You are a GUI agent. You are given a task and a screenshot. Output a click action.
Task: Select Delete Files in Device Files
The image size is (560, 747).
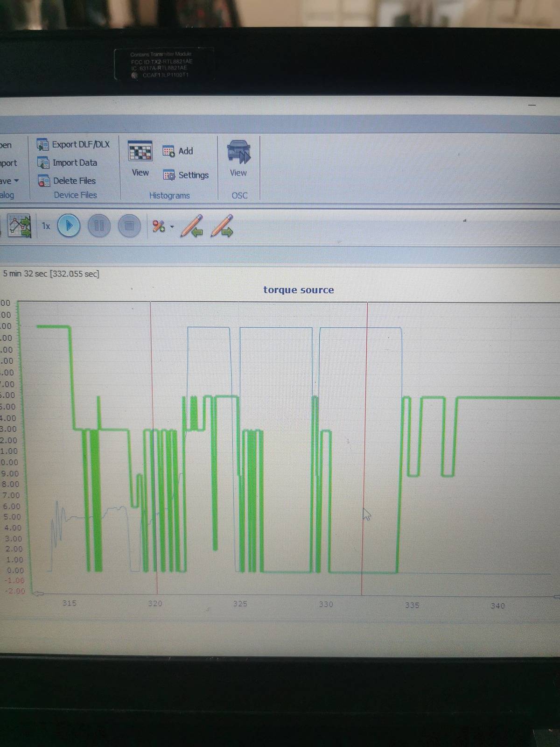click(67, 181)
